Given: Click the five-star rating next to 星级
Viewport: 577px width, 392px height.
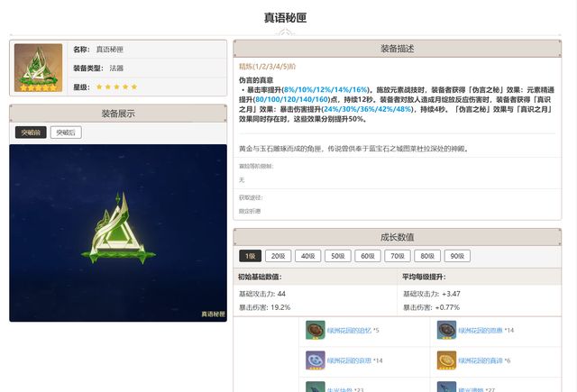Looking at the screenshot, I should pos(116,87).
